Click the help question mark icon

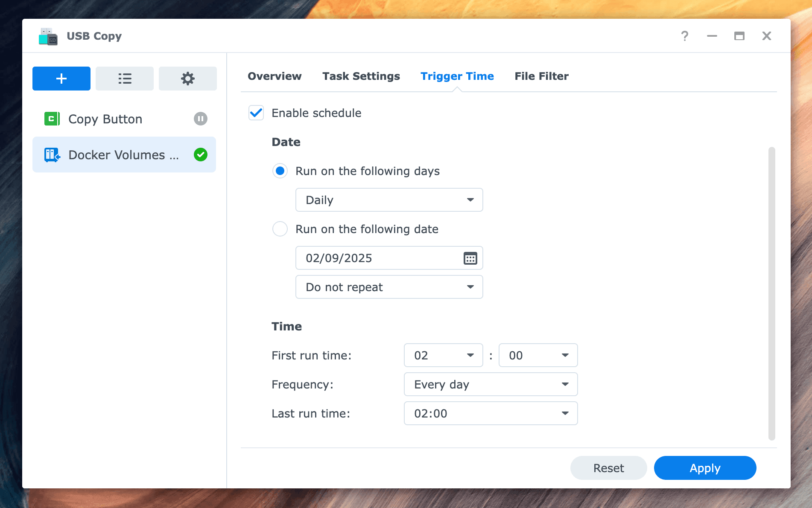[x=685, y=36]
